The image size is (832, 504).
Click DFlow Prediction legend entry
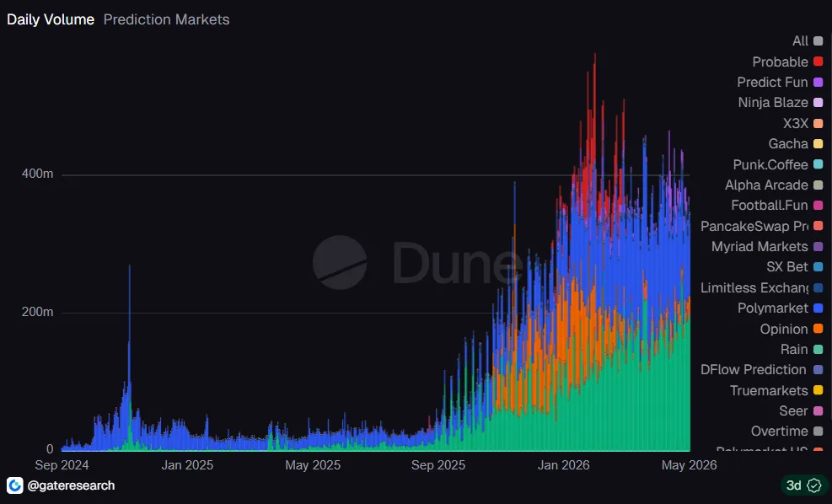(761, 370)
